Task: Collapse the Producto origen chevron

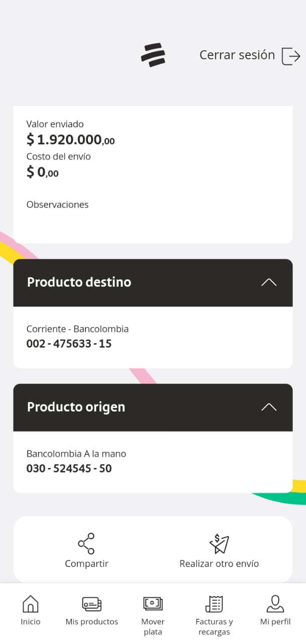Action: (269, 407)
